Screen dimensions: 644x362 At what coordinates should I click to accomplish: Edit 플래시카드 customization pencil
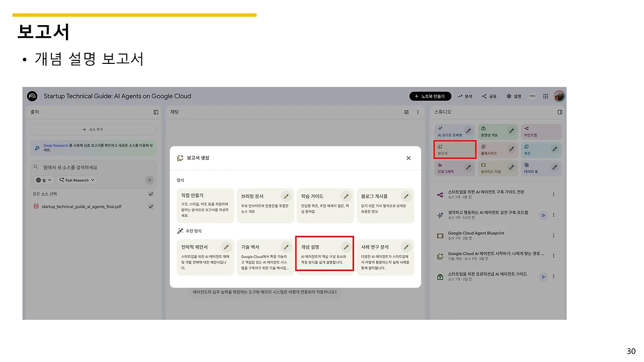coord(512,149)
